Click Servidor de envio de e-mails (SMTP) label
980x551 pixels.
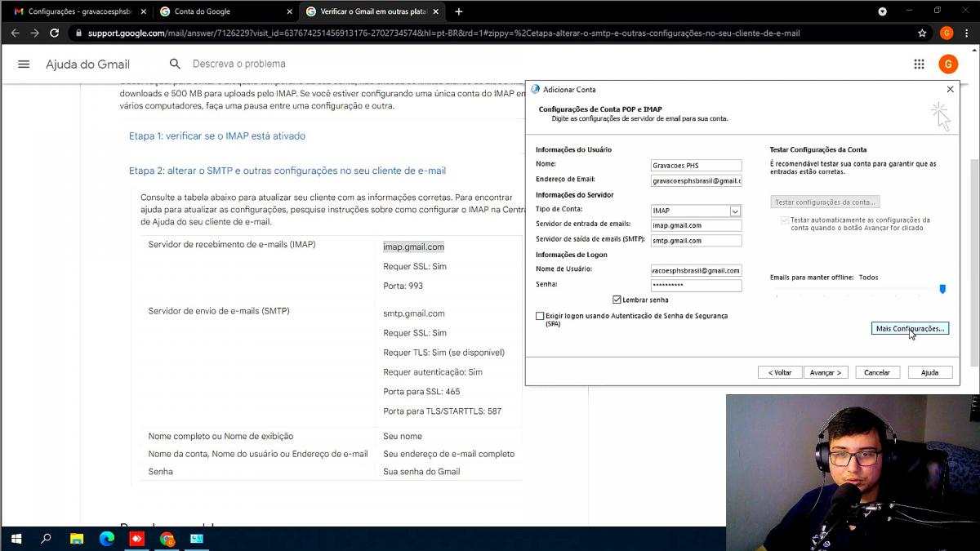tap(219, 311)
